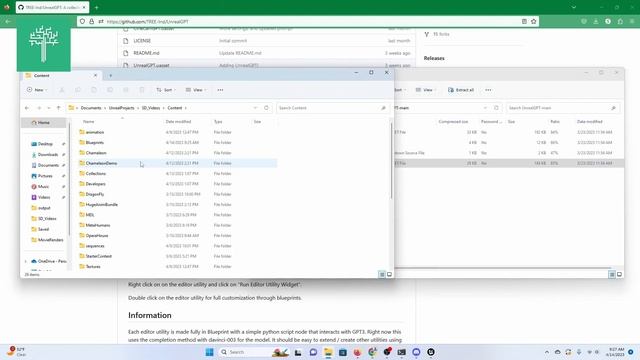The height and width of the screenshot is (360, 640).
Task: Expand the OneDrive node in navigation pane
Action: [x=26, y=261]
